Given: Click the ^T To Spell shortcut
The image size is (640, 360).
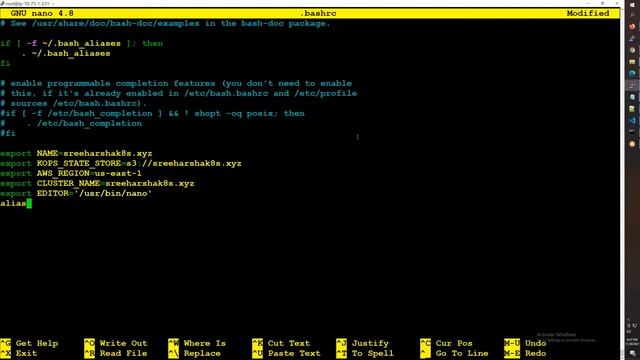Looking at the screenshot, I should click(x=365, y=353).
